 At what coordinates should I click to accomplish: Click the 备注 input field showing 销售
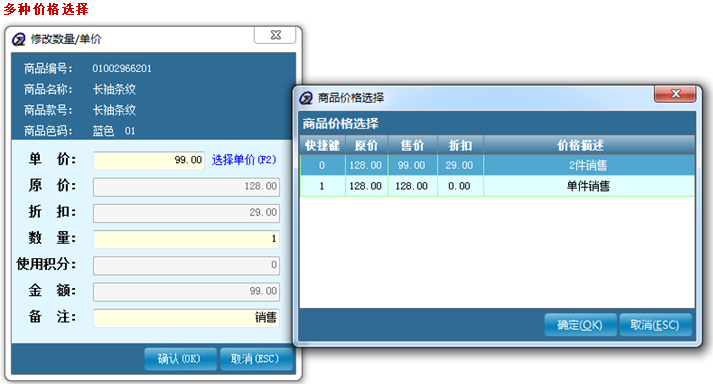coord(186,318)
